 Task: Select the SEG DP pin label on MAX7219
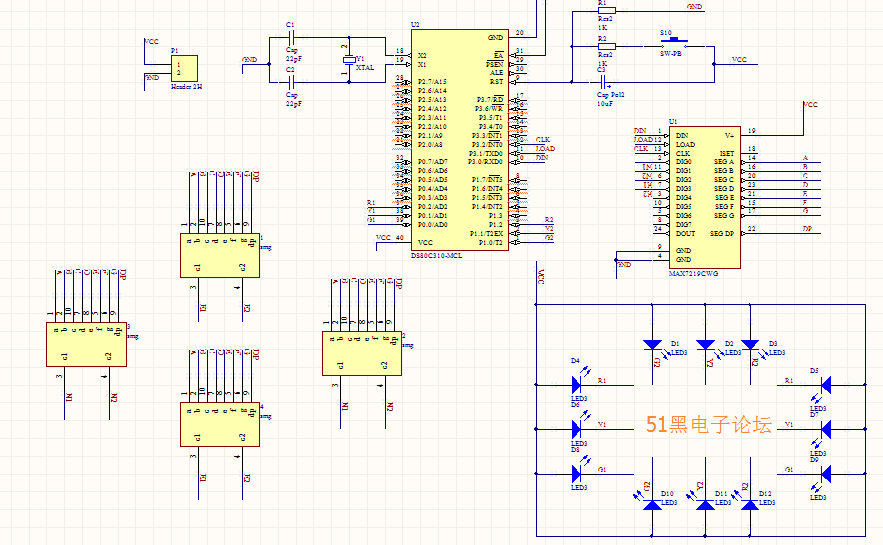click(721, 233)
